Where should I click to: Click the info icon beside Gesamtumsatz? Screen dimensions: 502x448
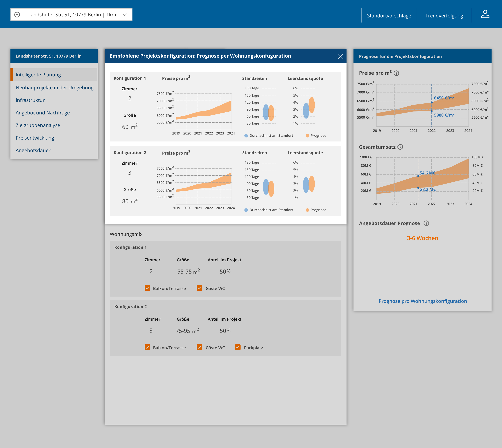click(400, 147)
